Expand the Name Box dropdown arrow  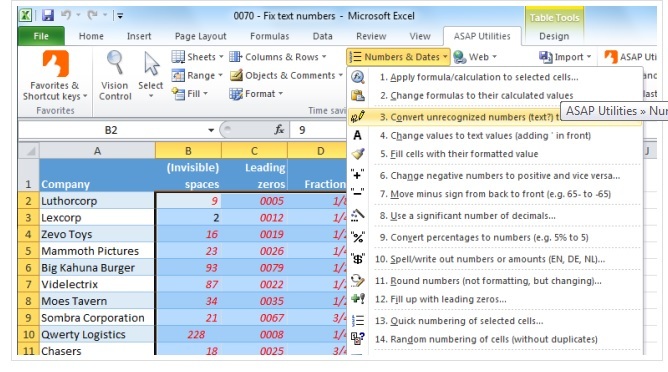click(210, 130)
